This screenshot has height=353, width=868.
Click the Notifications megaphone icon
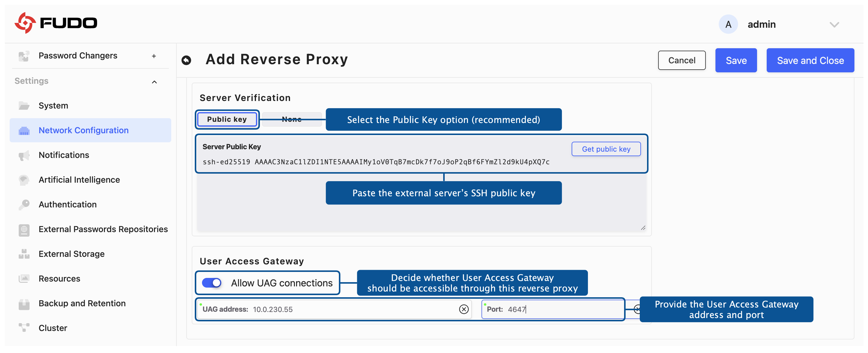point(24,155)
